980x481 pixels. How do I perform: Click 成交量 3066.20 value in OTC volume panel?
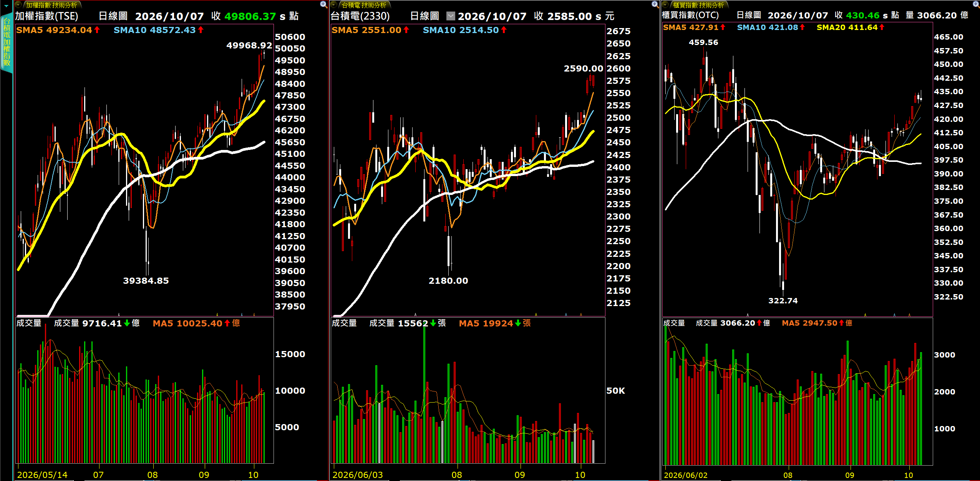tap(733, 323)
